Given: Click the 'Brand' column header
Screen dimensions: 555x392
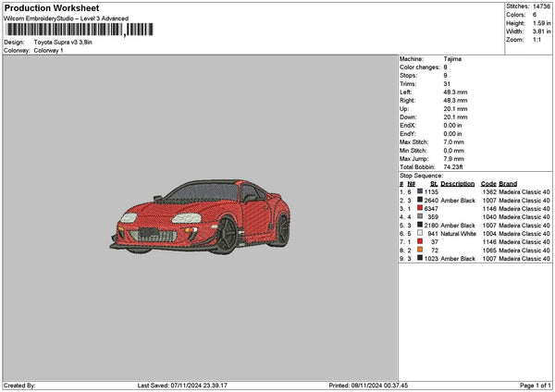Looking at the screenshot, I should [x=508, y=184].
